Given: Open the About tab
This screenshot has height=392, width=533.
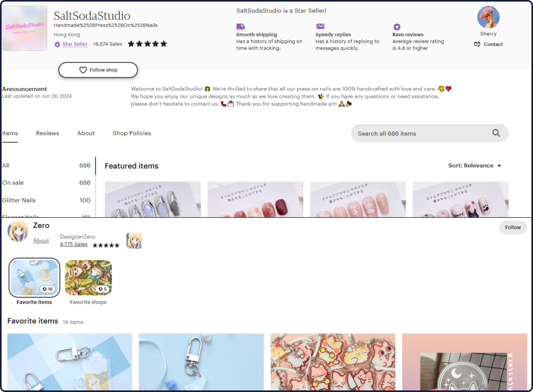Looking at the screenshot, I should pyautogui.click(x=86, y=133).
